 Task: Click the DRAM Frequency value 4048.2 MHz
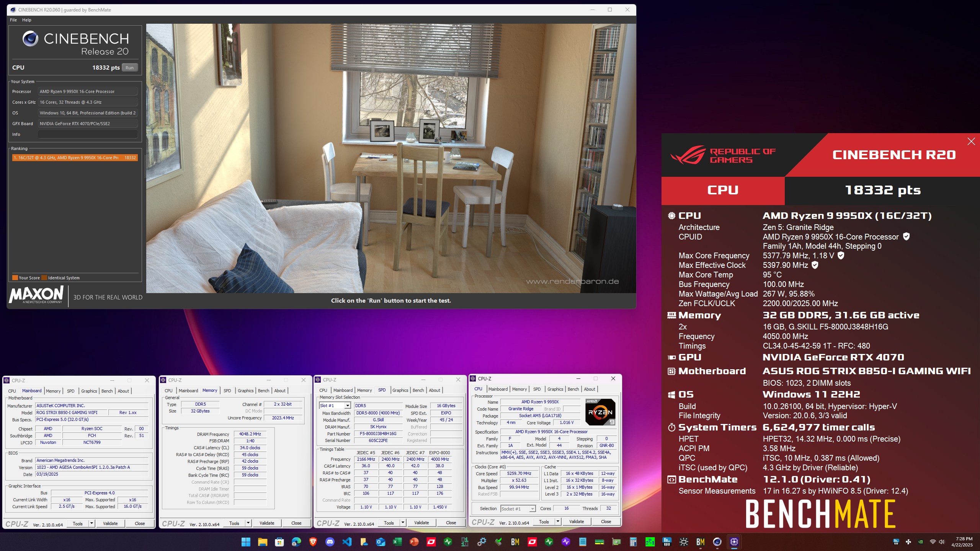tap(250, 434)
